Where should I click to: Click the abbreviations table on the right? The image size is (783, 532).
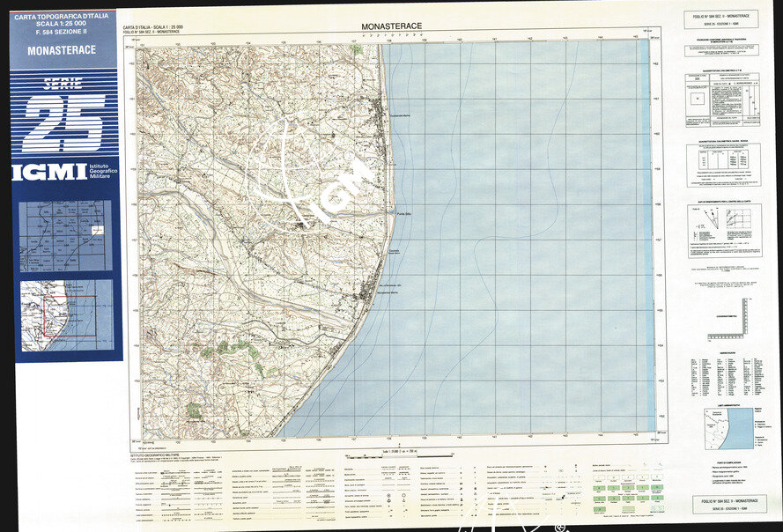point(720,376)
